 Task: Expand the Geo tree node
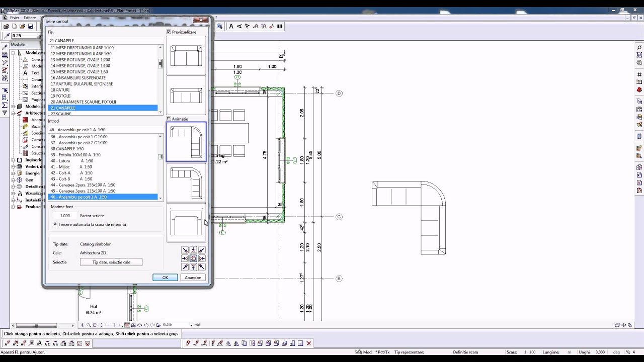[13, 180]
